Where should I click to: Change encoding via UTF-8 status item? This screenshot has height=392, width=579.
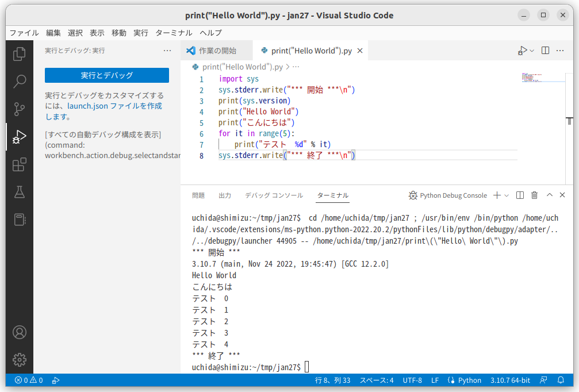pos(412,380)
